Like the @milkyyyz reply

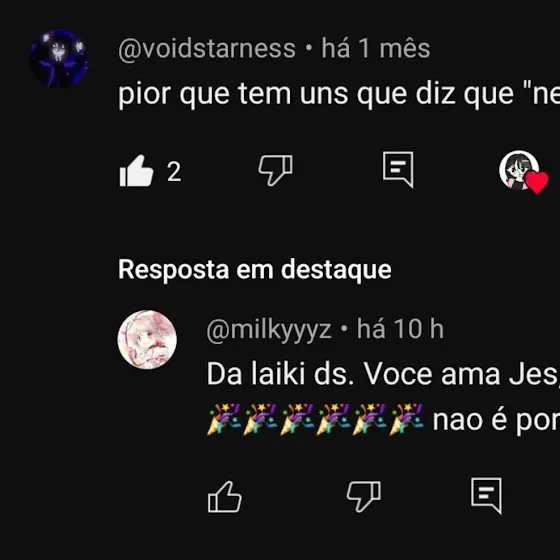[x=225, y=497]
